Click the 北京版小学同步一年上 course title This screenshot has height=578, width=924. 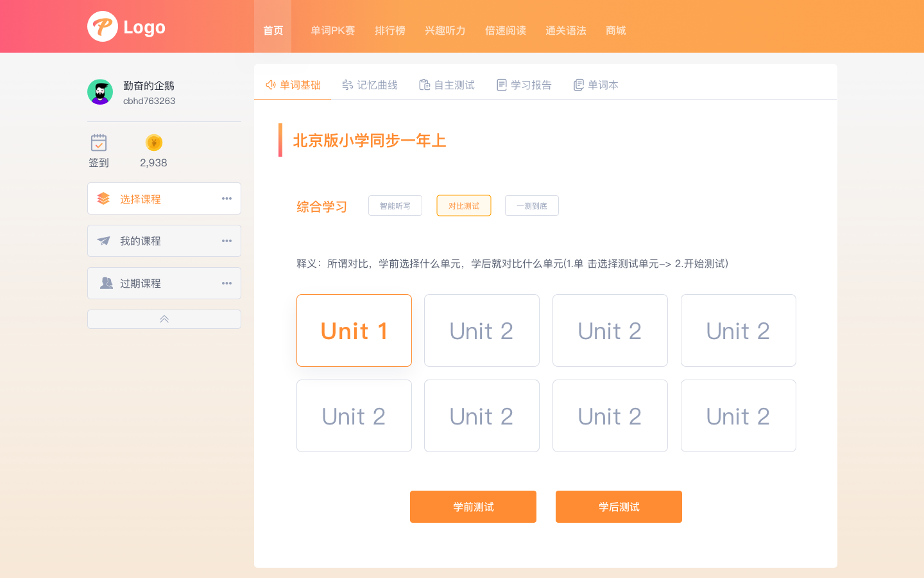(x=370, y=140)
